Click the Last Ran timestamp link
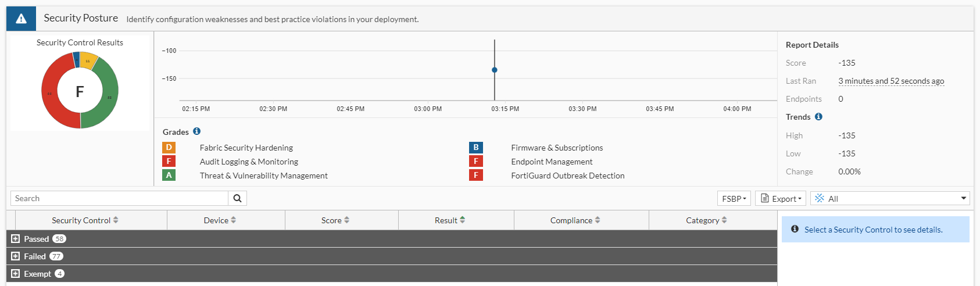Viewport: 980px width, 286px height. [891, 81]
